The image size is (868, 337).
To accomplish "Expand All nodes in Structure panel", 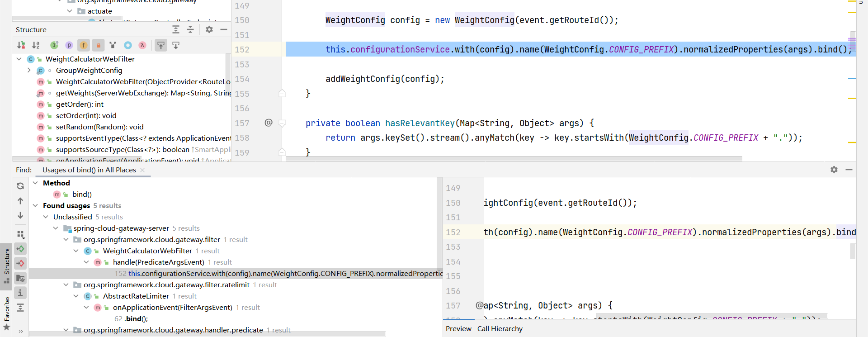I will [x=176, y=29].
